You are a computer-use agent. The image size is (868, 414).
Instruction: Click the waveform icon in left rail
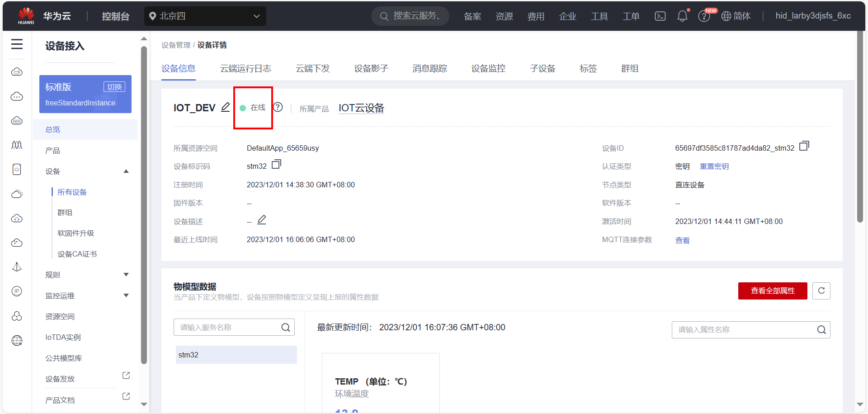pos(17,145)
